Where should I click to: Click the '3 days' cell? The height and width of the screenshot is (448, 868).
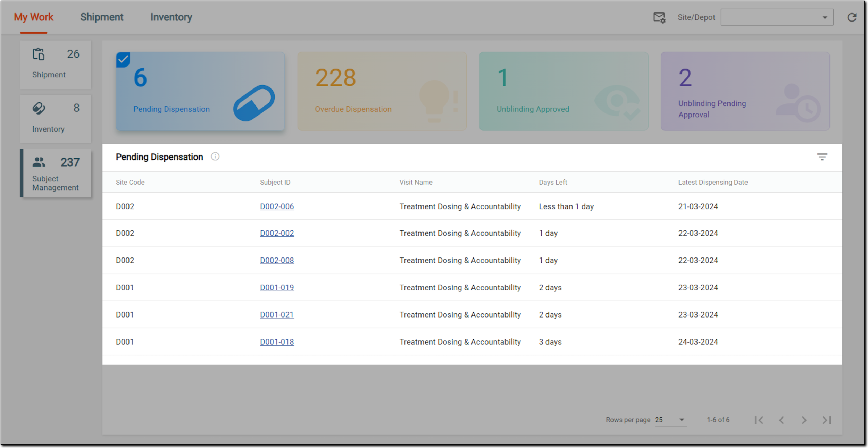550,342
